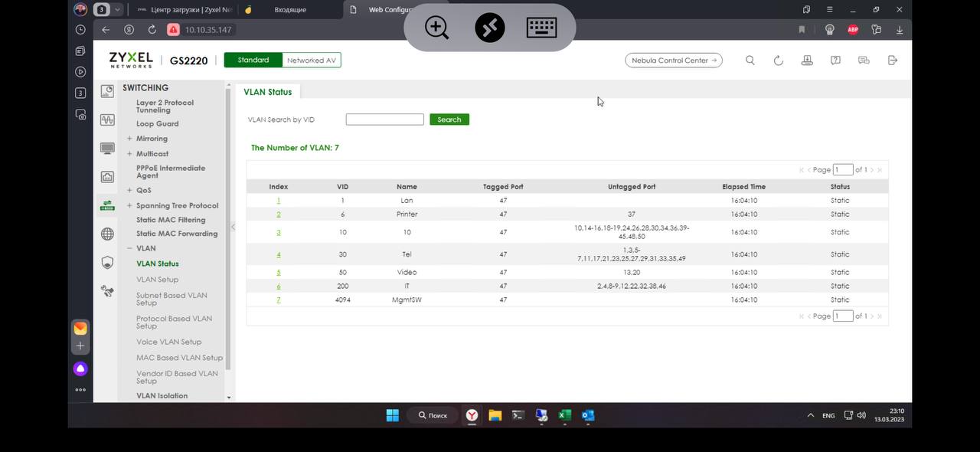The width and height of the screenshot is (980, 452).
Task: Click the remote session zoom magnifier icon
Action: click(437, 28)
